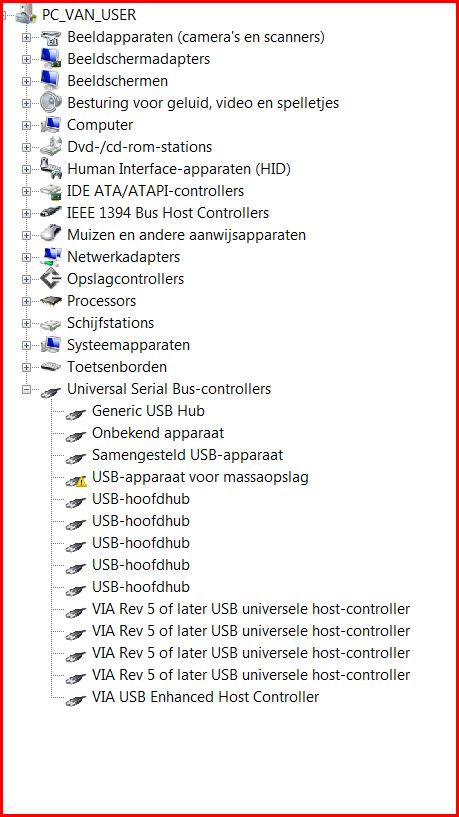
Task: Collapse Universal Serial Bus-controllers node
Action: pyautogui.click(x=26, y=389)
